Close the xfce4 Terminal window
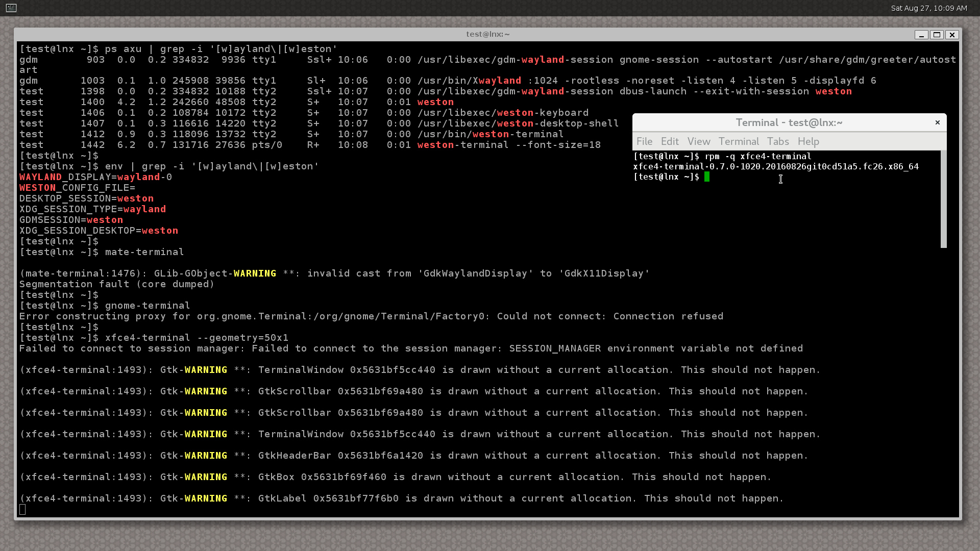 point(937,122)
